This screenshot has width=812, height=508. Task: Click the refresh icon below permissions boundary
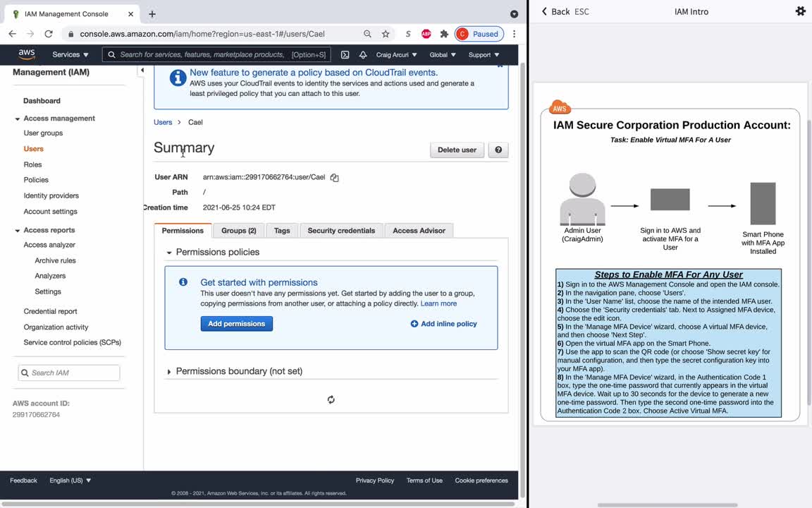point(331,399)
